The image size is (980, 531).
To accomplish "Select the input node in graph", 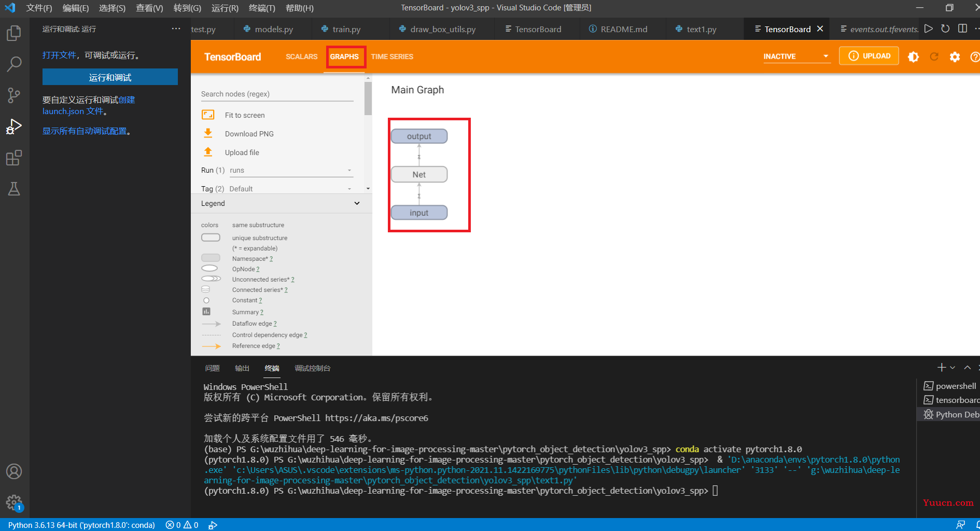I will pos(419,213).
